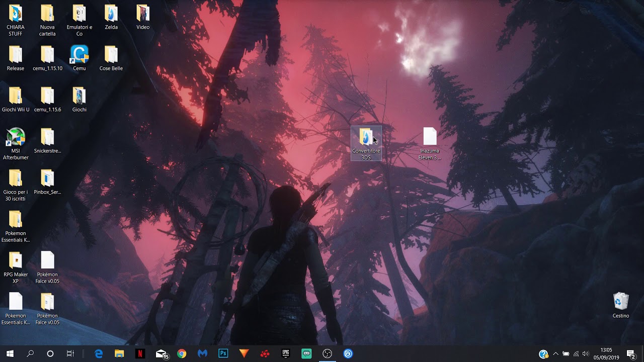The width and height of the screenshot is (644, 362).
Task: Select the RPG Maker XP folder
Action: coord(16,268)
